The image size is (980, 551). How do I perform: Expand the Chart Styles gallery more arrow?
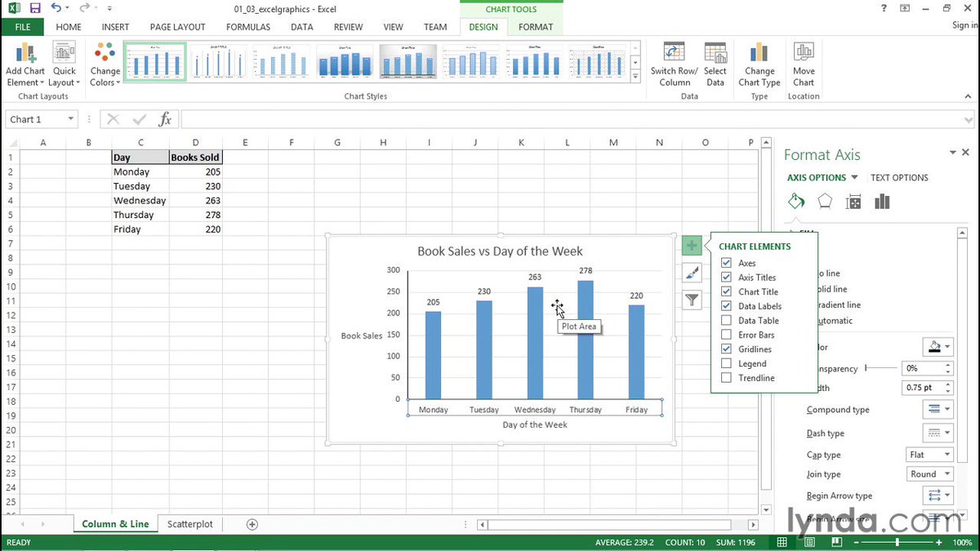click(x=635, y=78)
